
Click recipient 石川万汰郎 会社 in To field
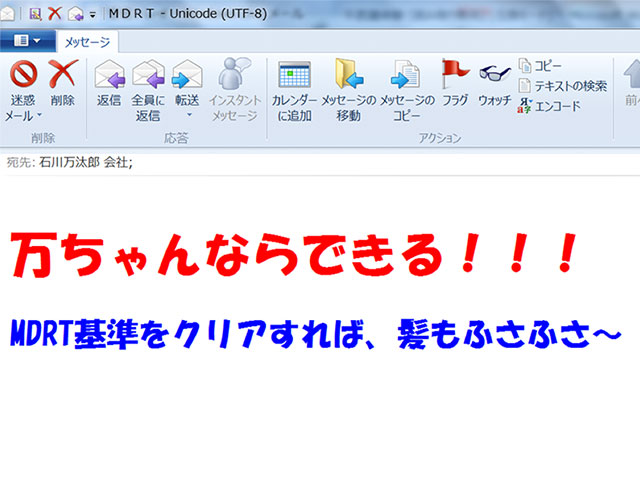[x=86, y=161]
